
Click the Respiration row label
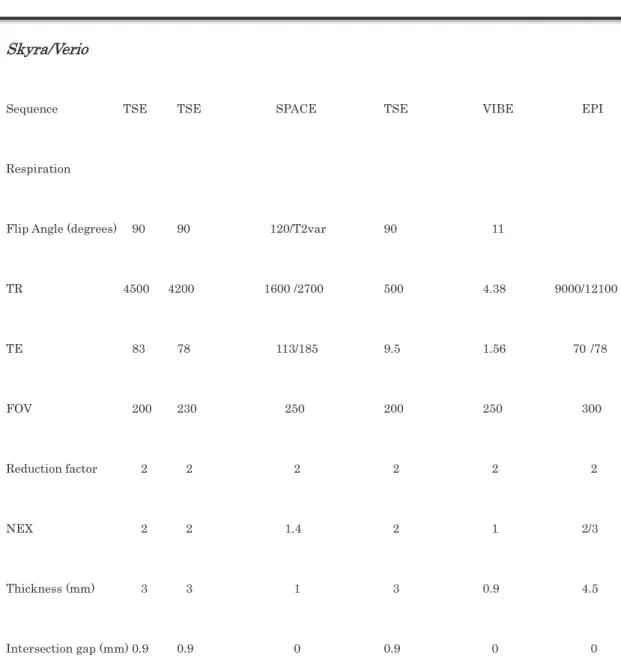pyautogui.click(x=38, y=169)
